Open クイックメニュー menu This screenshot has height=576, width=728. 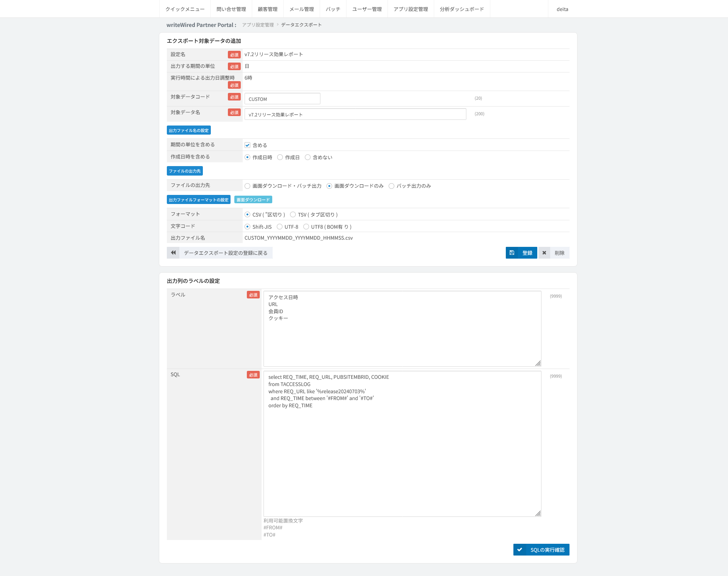click(185, 9)
